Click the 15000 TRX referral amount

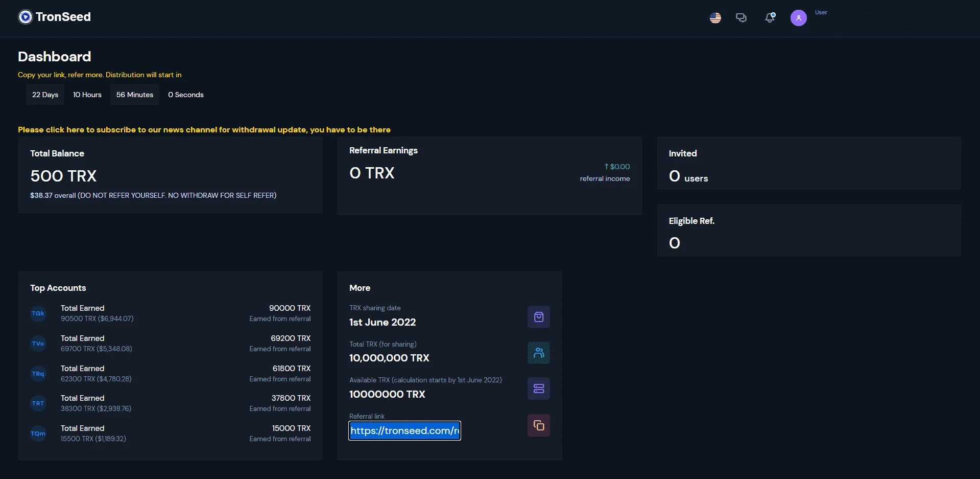point(291,428)
